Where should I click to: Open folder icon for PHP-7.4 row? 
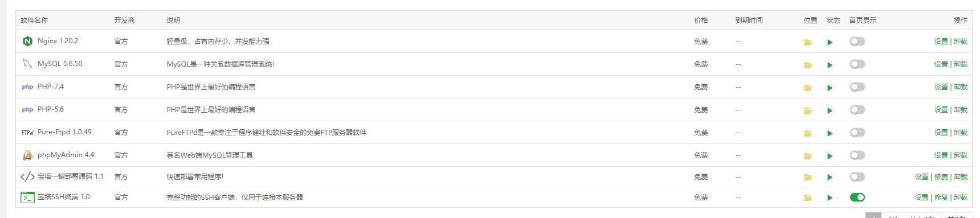[807, 88]
